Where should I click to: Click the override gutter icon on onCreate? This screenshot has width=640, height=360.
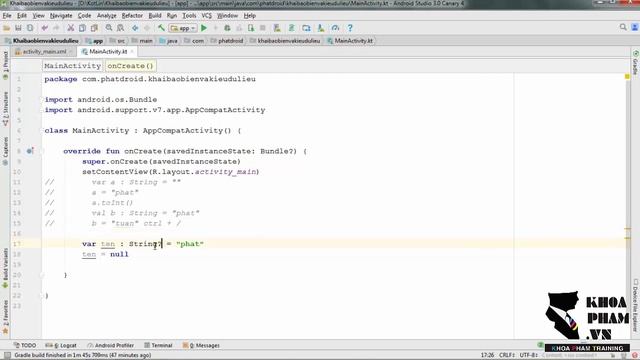29,151
